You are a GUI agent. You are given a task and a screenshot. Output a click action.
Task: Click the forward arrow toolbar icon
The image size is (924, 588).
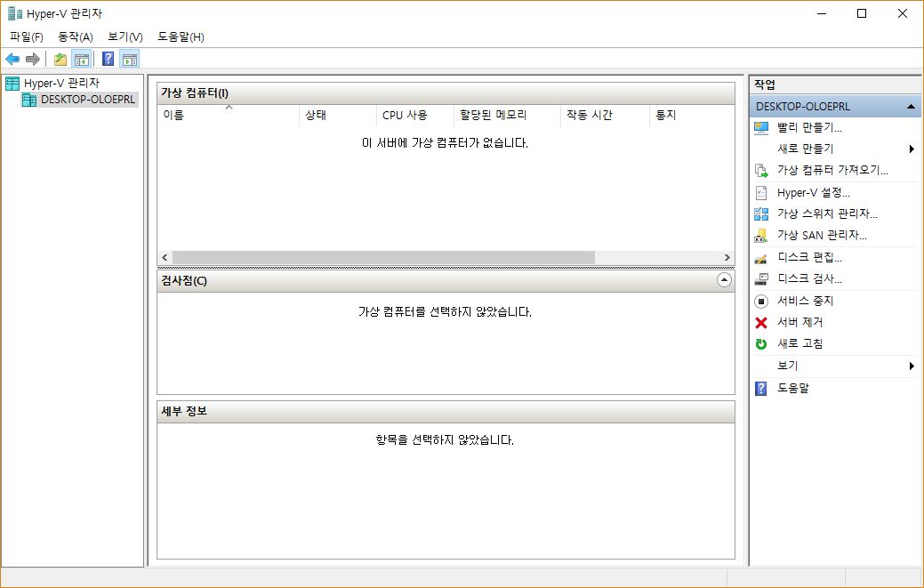tap(33, 59)
